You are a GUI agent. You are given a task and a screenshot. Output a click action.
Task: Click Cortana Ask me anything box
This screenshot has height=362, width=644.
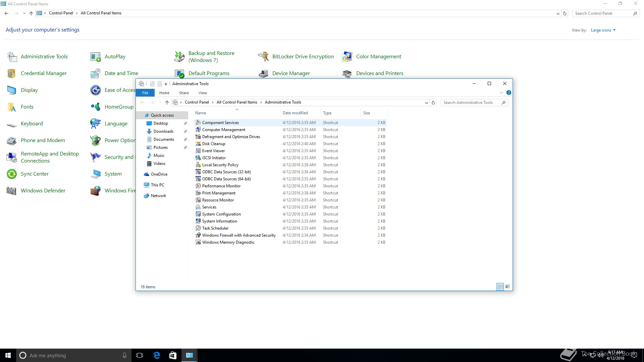pyautogui.click(x=73, y=355)
